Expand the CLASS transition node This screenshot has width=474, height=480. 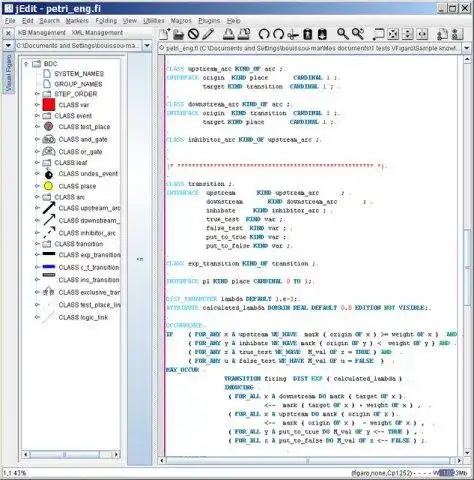37,244
